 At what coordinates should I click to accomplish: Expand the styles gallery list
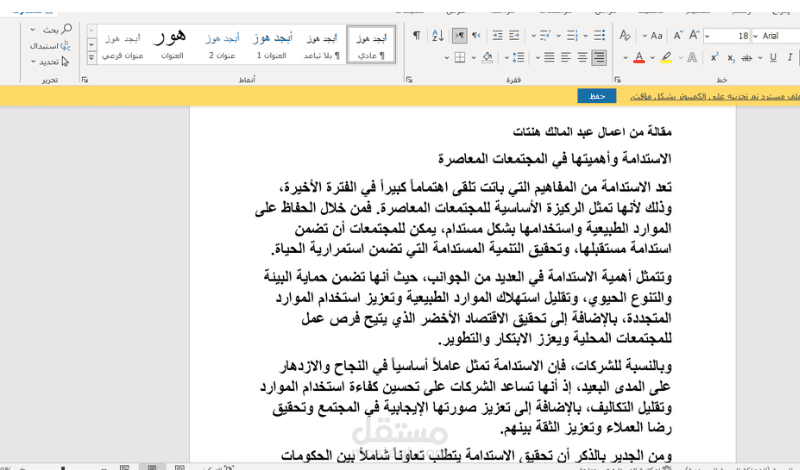[x=91, y=57]
